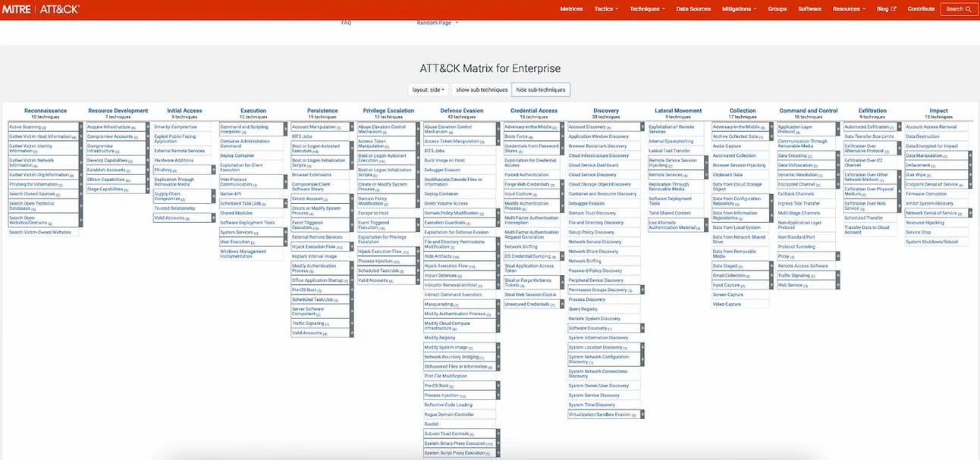Expand Network Denial of Service sub-techniques

pyautogui.click(x=969, y=213)
